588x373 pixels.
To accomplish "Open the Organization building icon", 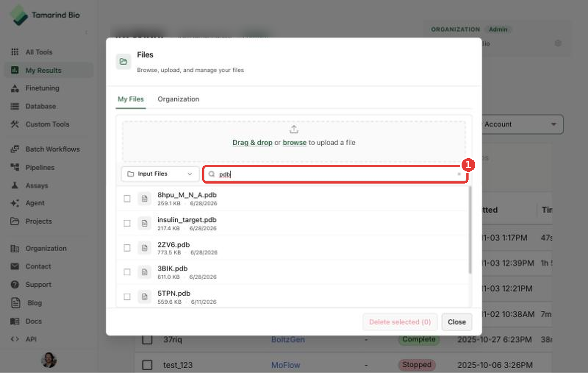I will click(15, 248).
